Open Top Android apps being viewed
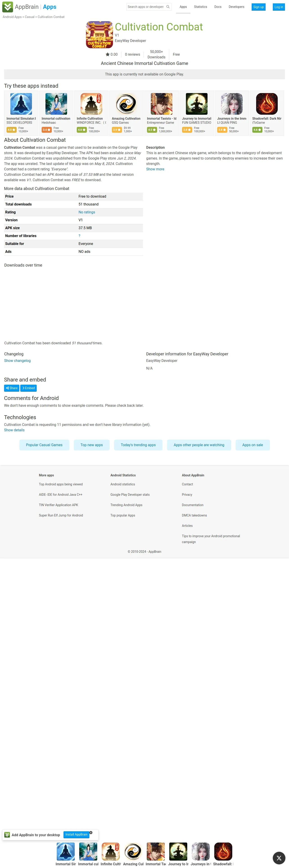 coord(61,484)
